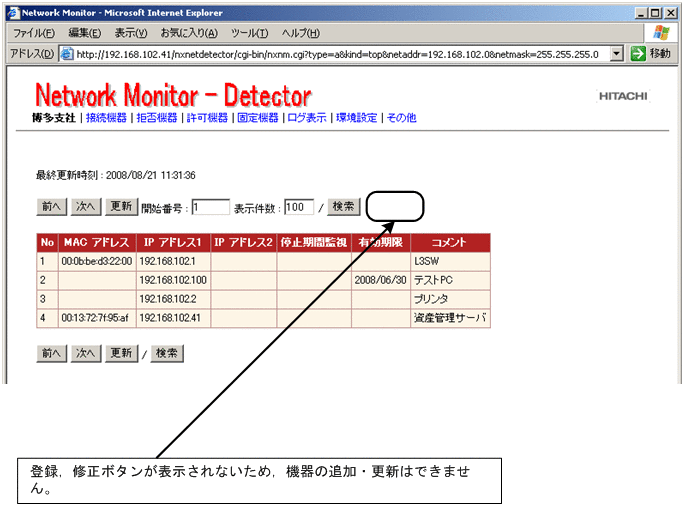Click the 2008/06/30 expiry date cell
The height and width of the screenshot is (507, 685).
point(381,280)
